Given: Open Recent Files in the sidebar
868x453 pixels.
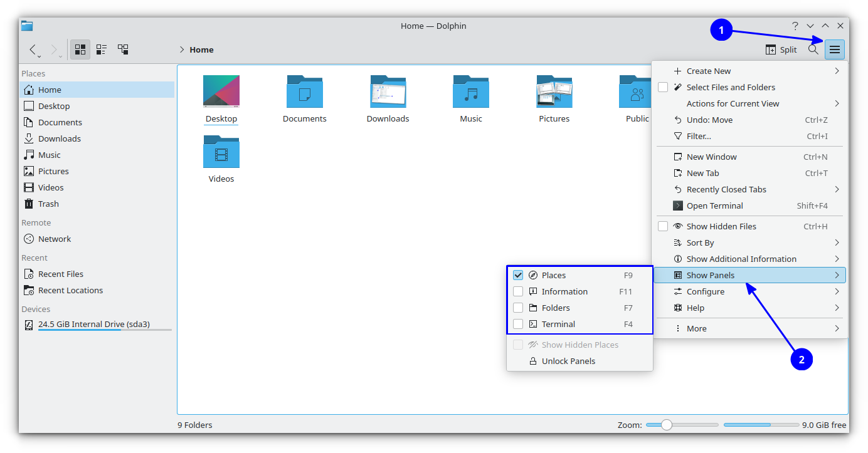Looking at the screenshot, I should click(x=60, y=273).
